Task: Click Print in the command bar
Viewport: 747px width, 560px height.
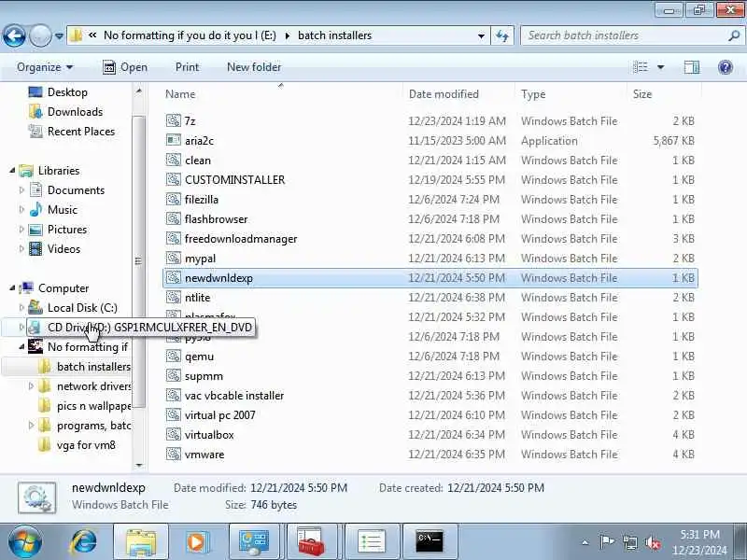Action: 188,67
